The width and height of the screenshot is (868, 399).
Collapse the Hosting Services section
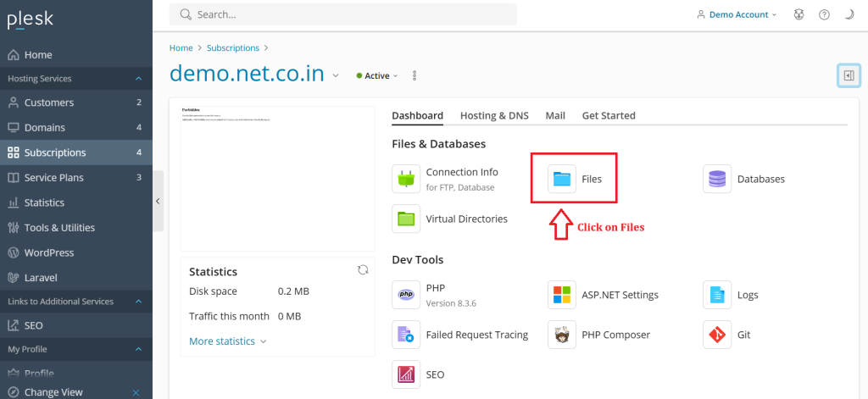[x=139, y=79]
